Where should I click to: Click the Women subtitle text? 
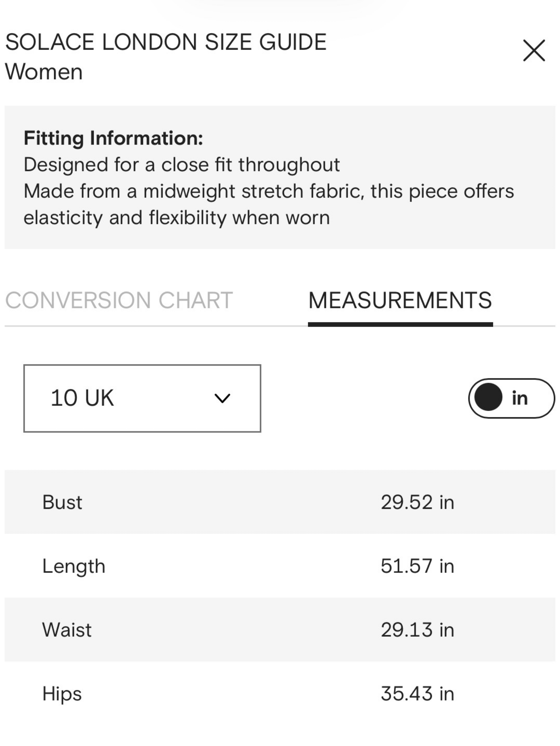pos(44,72)
